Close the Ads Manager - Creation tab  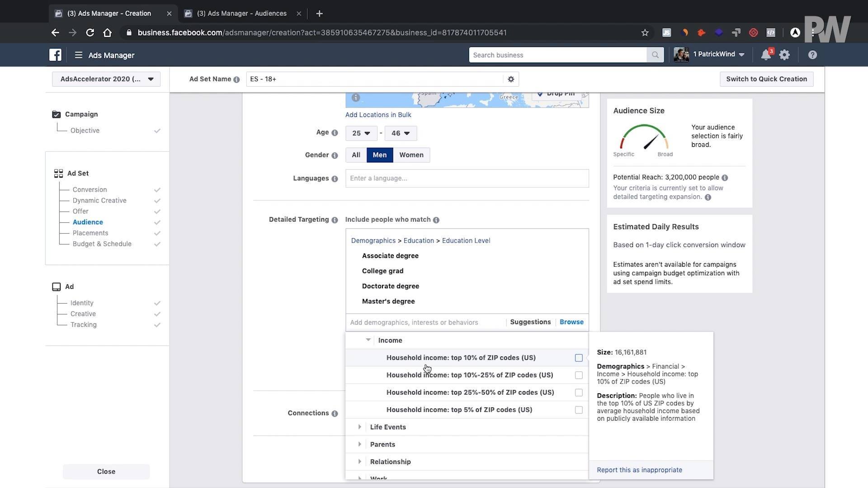pyautogui.click(x=169, y=14)
